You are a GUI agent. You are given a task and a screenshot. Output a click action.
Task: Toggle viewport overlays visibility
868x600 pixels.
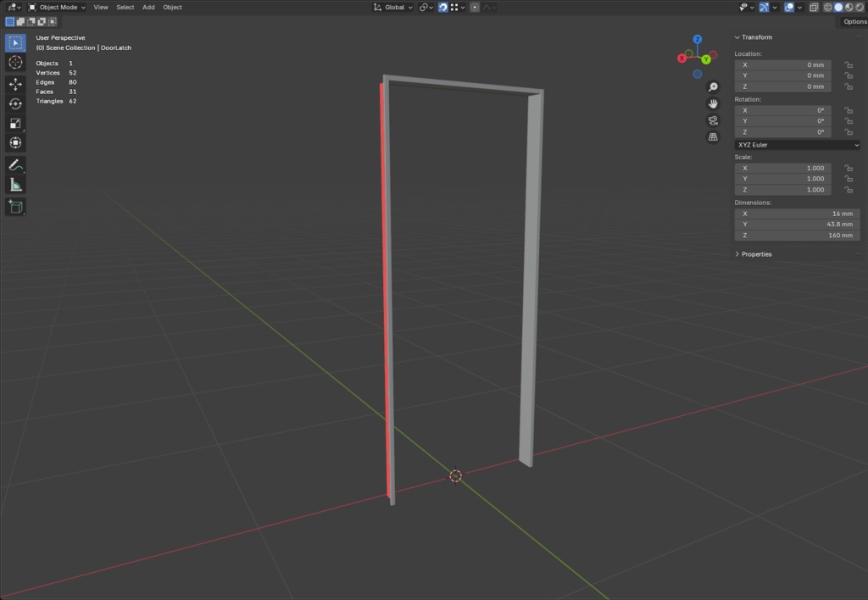(789, 7)
